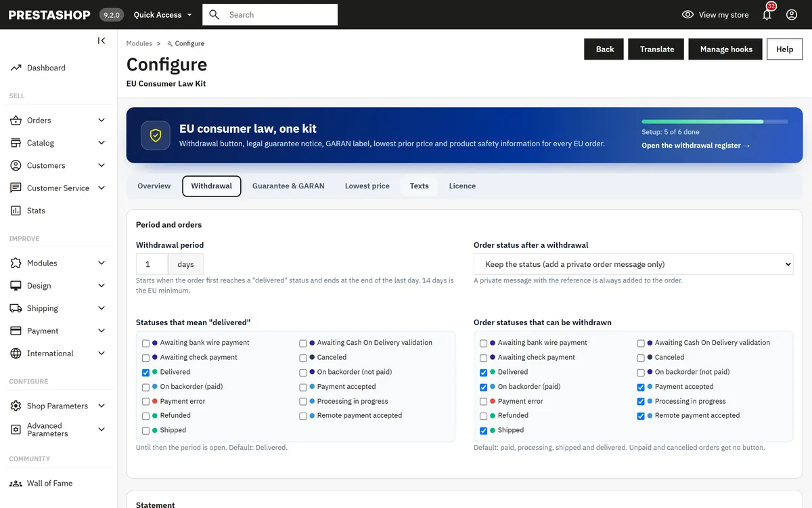Screen dimensions: 812x508
Task: Select the Lowest price tab
Action: click(367, 186)
